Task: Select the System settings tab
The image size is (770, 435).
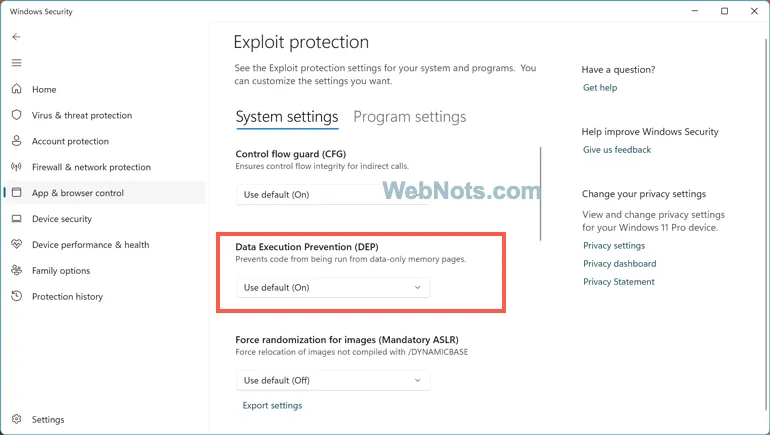Action: 287,117
